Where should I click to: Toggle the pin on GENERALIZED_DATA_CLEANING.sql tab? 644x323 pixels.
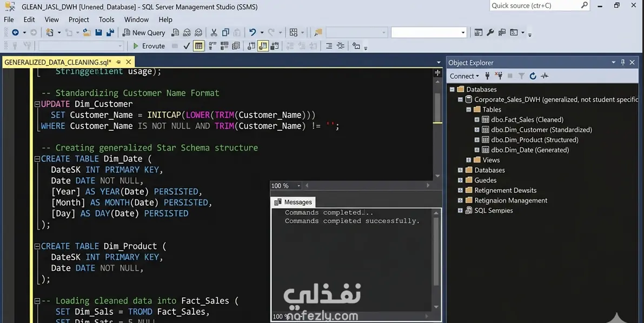pyautogui.click(x=118, y=62)
